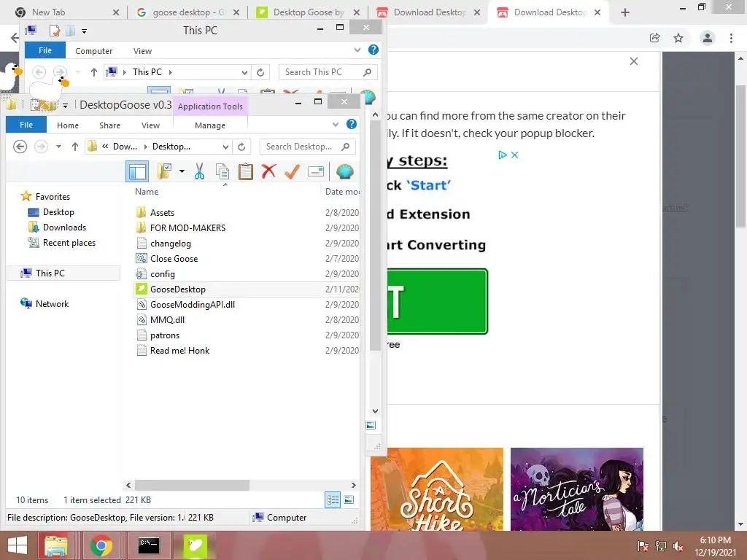Open recent locations dropdown in DesktopGoose window
Image resolution: width=747 pixels, height=560 pixels.
pyautogui.click(x=58, y=147)
